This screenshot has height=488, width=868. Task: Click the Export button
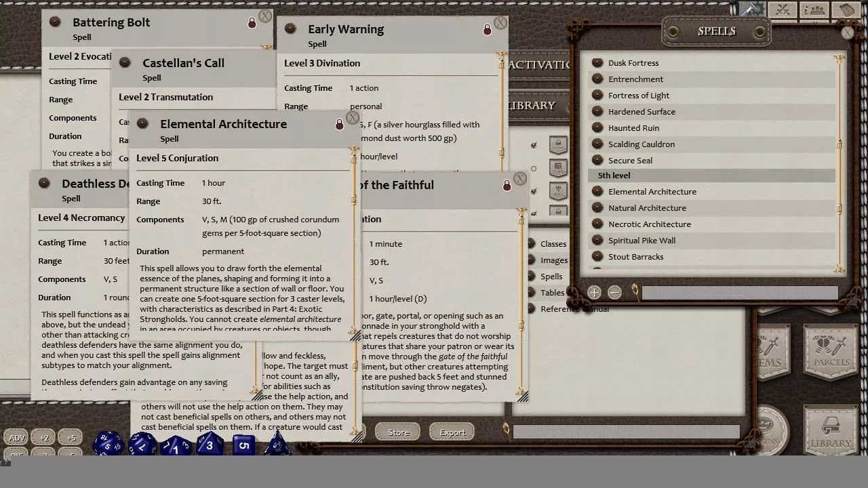pos(452,432)
